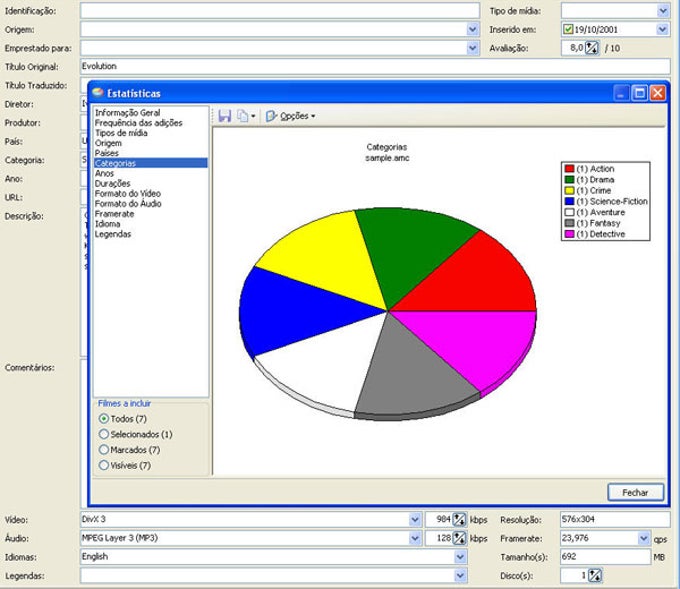
Task: Toggle the Inserido em date checkbox
Action: (x=568, y=29)
